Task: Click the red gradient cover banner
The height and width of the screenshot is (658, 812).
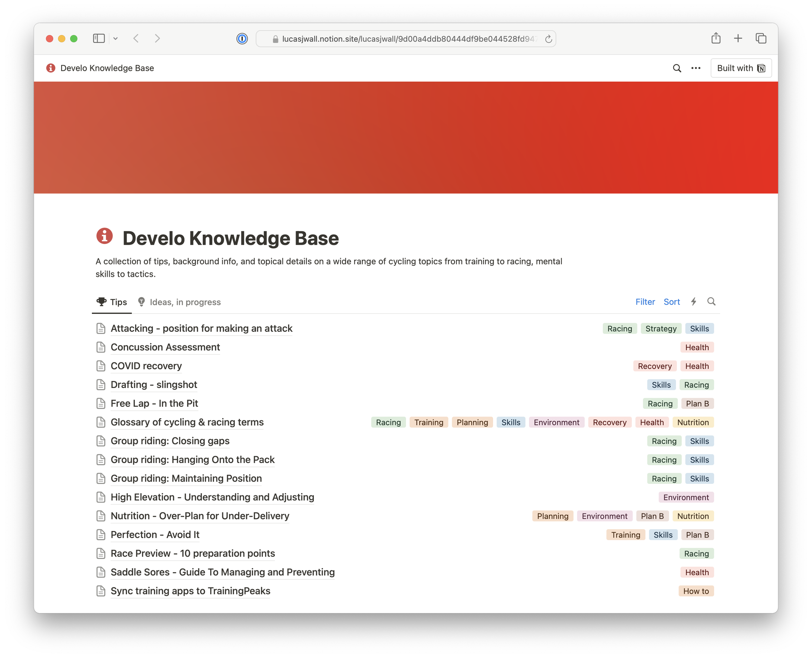Action: tap(406, 137)
